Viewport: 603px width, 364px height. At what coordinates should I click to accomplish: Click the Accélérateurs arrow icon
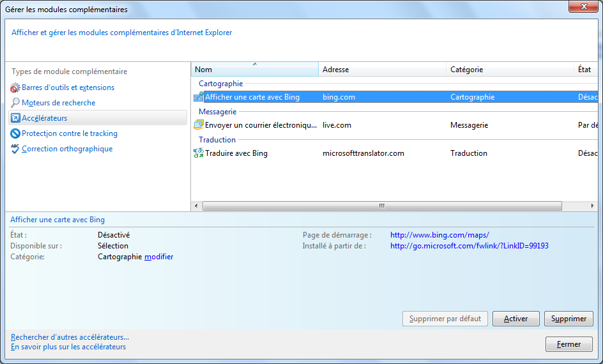point(15,118)
